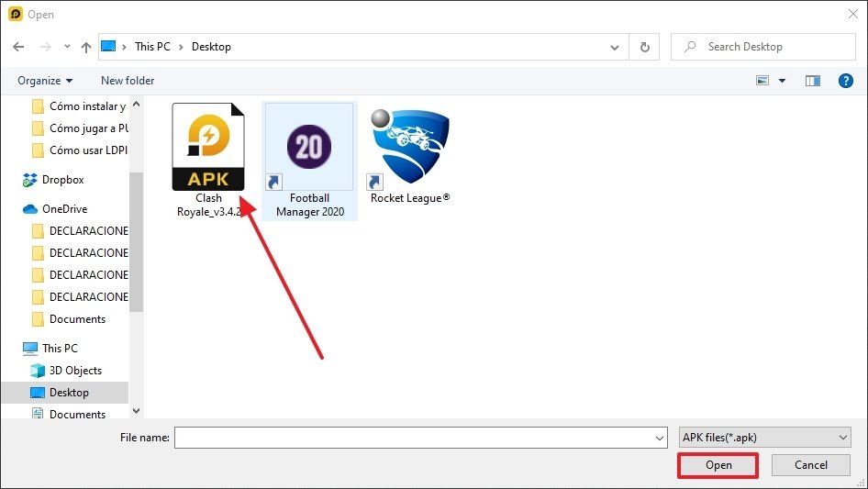
Task: Open the Cómo usar LDPl folder
Action: click(80, 150)
